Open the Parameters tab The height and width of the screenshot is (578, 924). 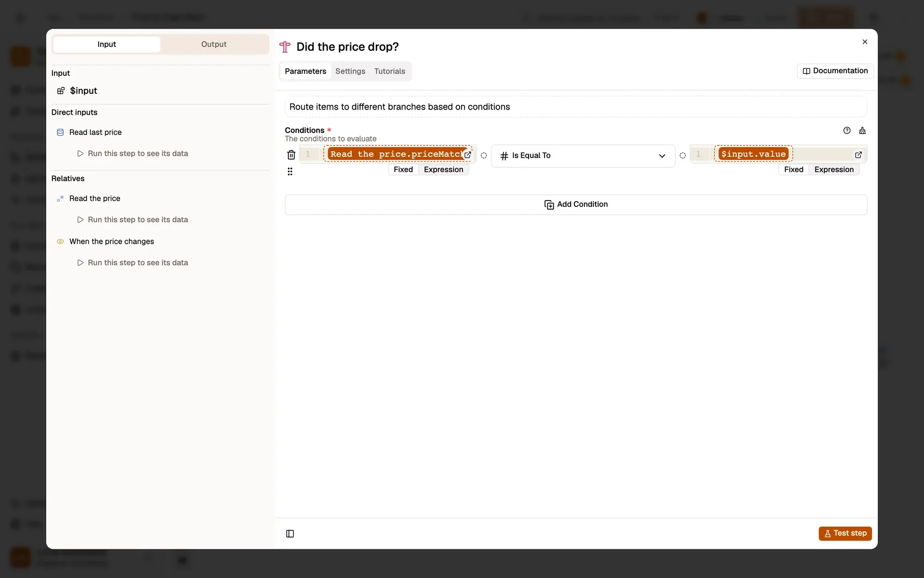point(305,71)
